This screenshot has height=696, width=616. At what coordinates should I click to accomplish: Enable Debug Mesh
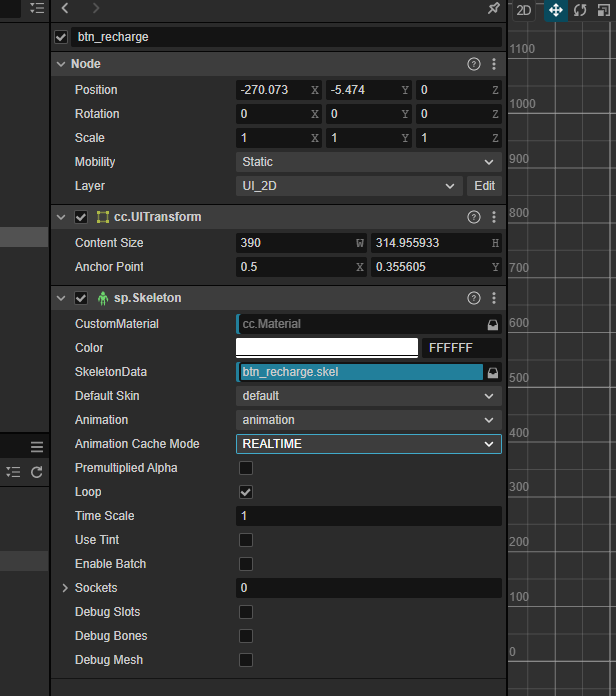[246, 660]
